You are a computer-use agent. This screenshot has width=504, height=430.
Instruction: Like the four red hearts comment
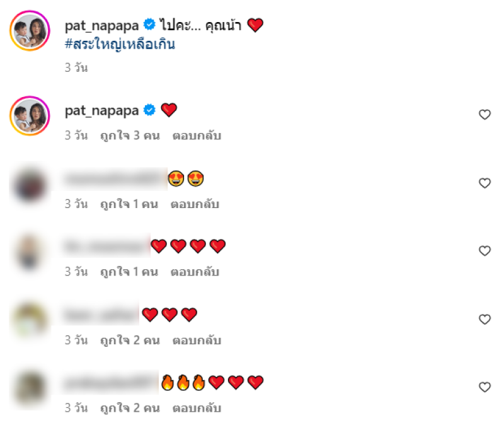point(484,251)
